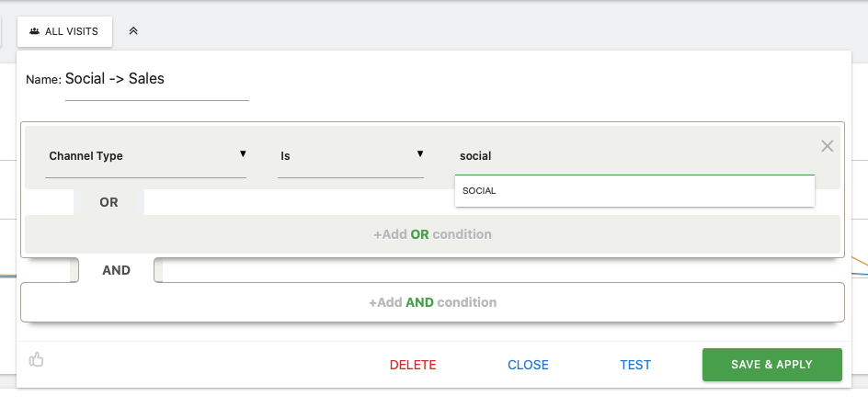Click the social value input field

(x=634, y=156)
